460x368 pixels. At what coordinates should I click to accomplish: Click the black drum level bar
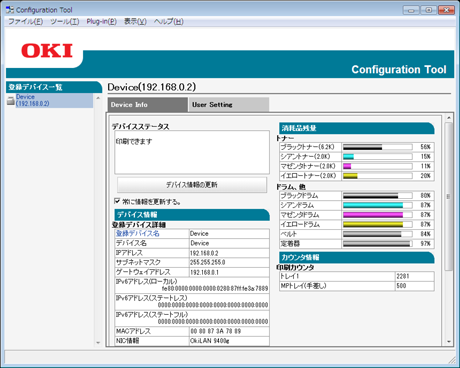pyautogui.click(x=378, y=196)
